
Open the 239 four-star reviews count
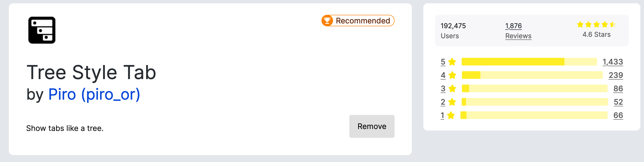[615, 75]
